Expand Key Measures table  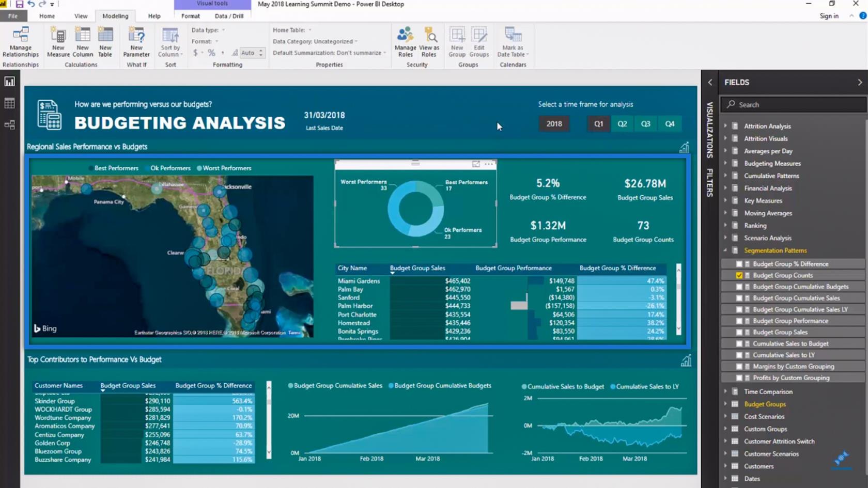click(x=725, y=200)
